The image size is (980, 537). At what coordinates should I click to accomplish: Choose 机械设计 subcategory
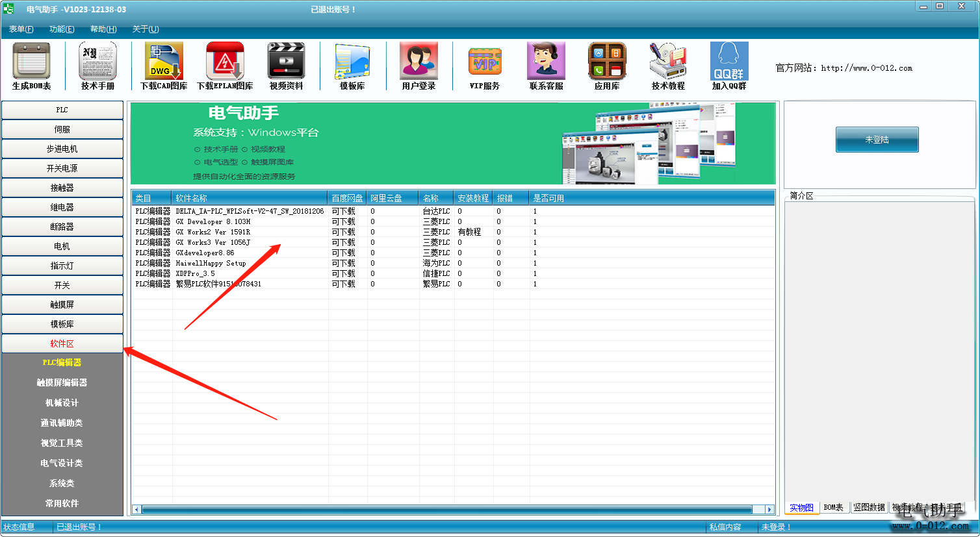[62, 403]
